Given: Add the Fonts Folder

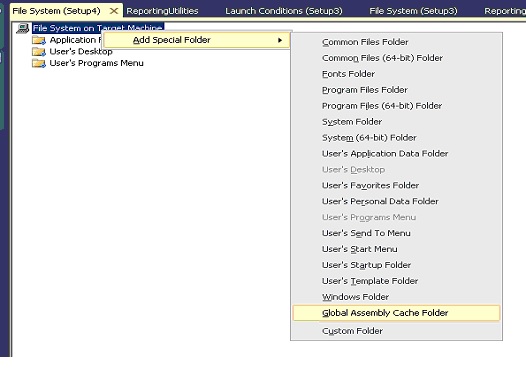Looking at the screenshot, I should (396, 74).
